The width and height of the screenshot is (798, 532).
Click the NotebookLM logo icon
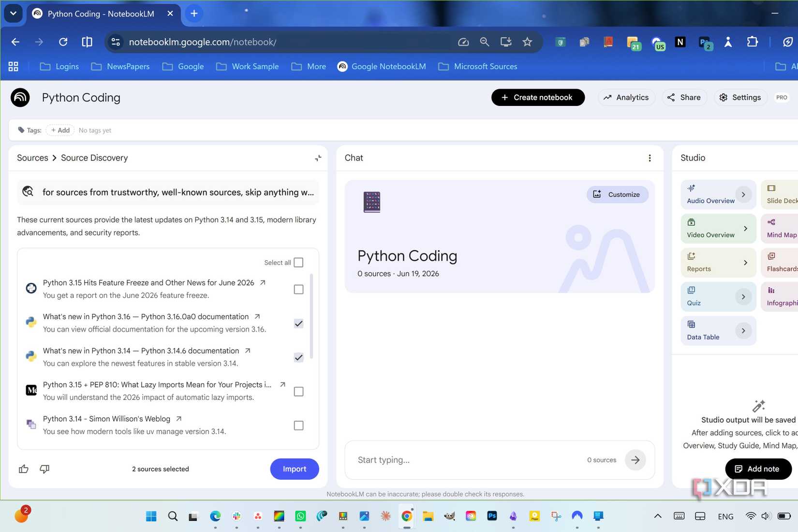pos(20,97)
